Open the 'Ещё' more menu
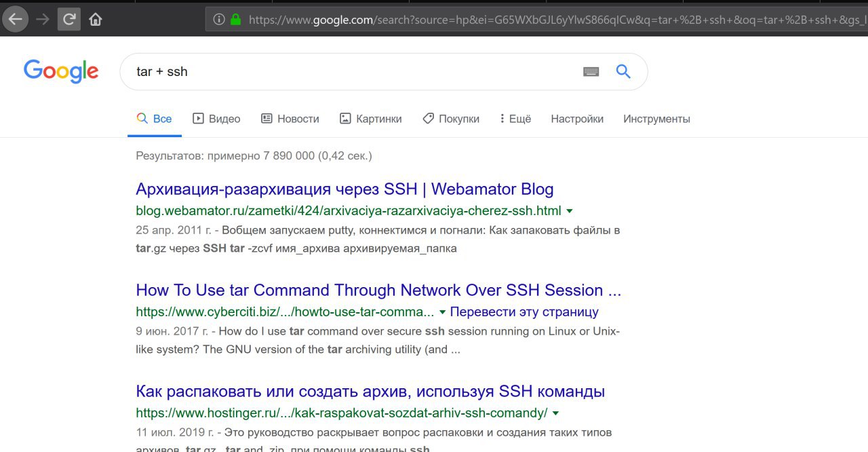The height and width of the screenshot is (452, 868). click(x=515, y=119)
